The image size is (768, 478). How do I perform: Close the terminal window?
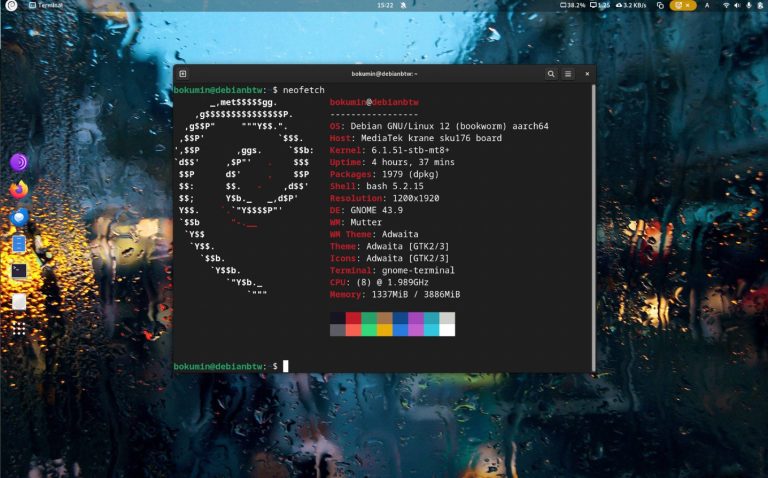[585, 74]
